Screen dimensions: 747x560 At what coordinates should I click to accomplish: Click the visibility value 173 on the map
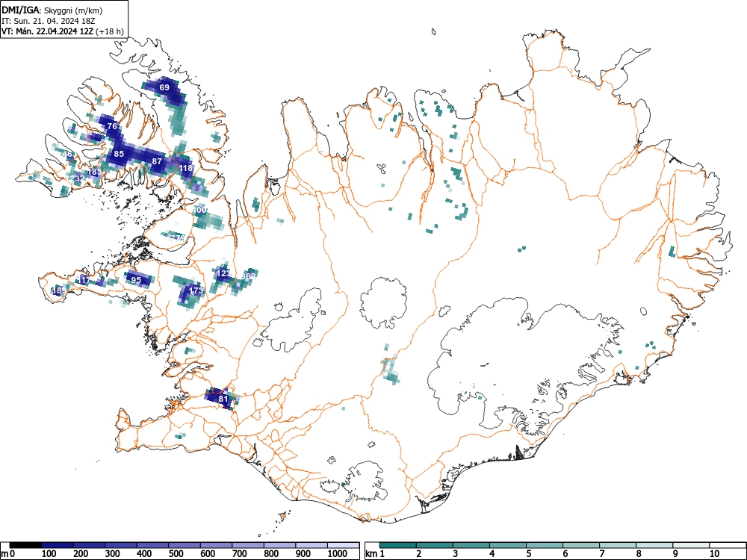pyautogui.click(x=196, y=290)
